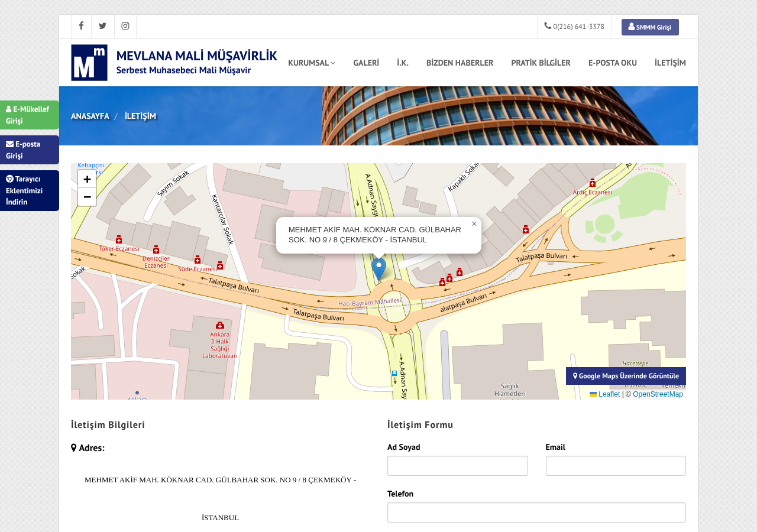Open PRATİK BİLGİLER menu item
757x532 pixels.
(541, 63)
